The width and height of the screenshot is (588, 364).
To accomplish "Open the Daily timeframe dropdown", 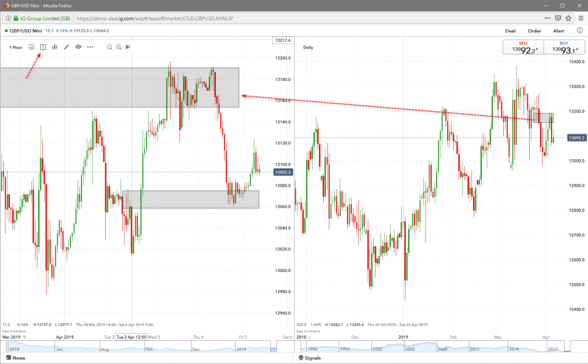I will [x=308, y=47].
